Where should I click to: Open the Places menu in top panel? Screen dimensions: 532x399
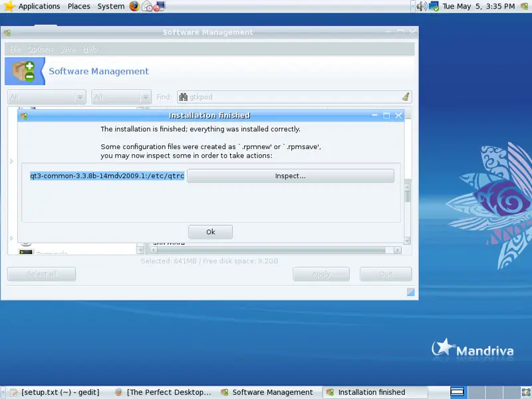coord(78,6)
